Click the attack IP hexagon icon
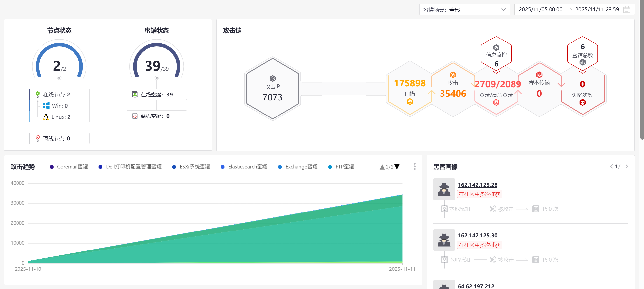This screenshot has width=644, height=289. [272, 78]
